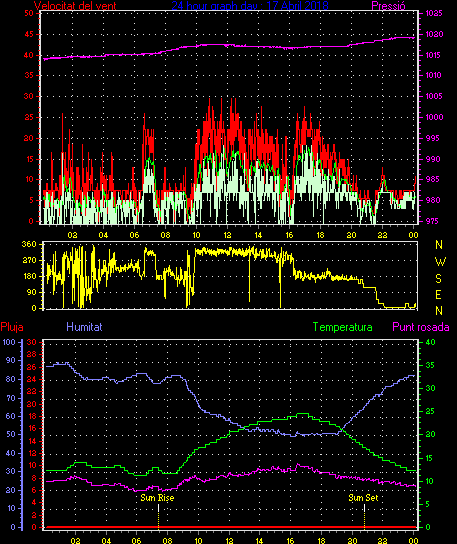Click the 35 value on the green temperature axis

point(430,365)
